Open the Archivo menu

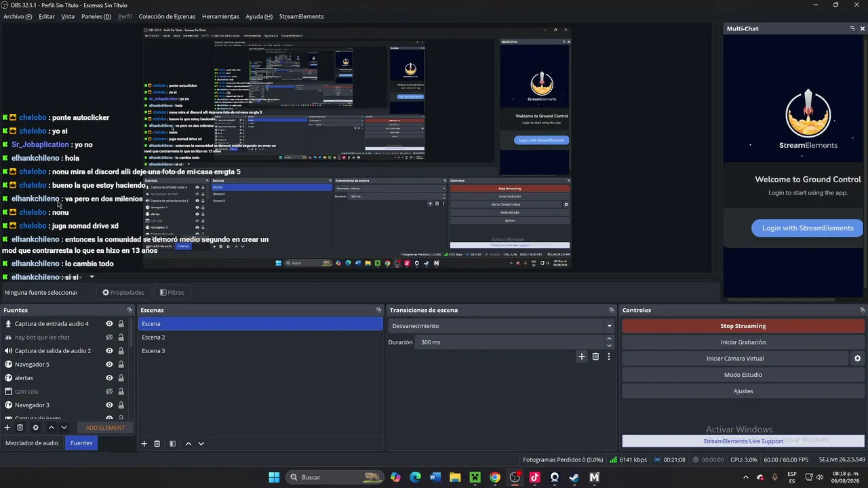coord(18,16)
